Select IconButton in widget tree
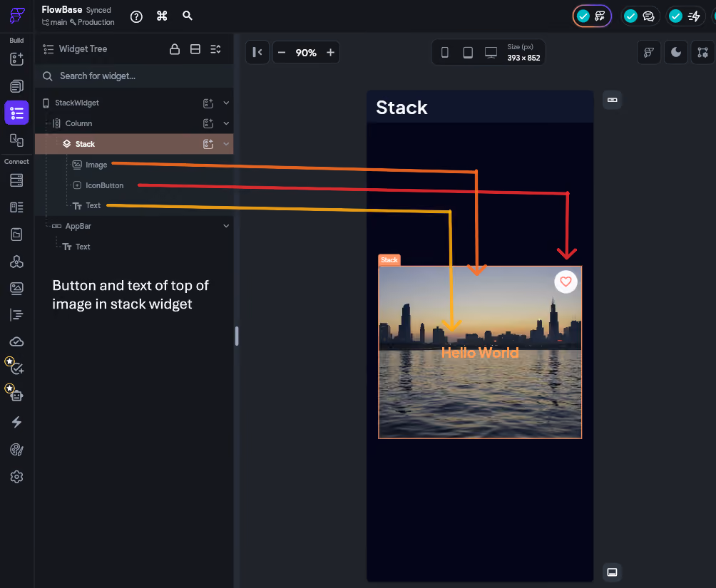Viewport: 716px width, 588px height. (x=104, y=185)
